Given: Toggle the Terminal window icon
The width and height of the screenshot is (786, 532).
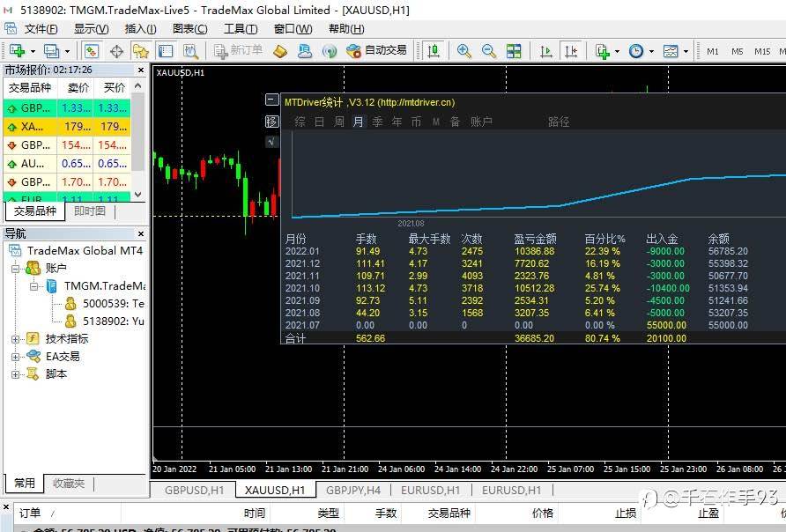Looking at the screenshot, I should pos(166,50).
